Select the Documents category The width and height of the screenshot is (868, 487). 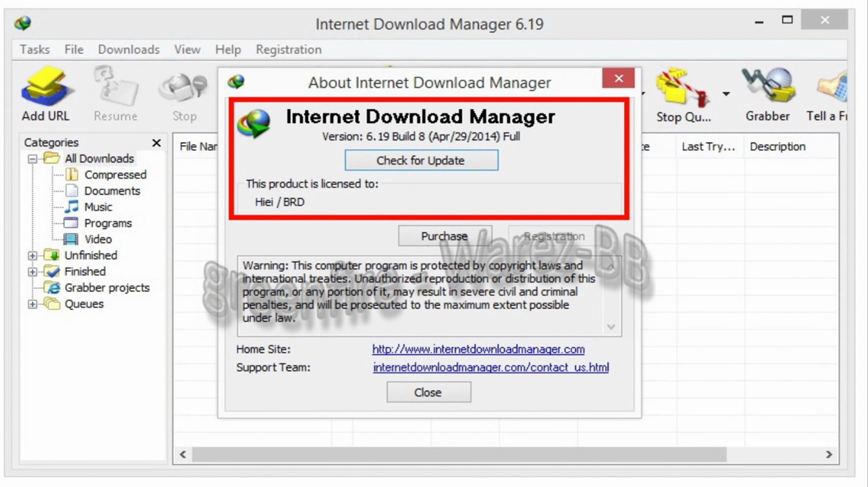pyautogui.click(x=112, y=191)
